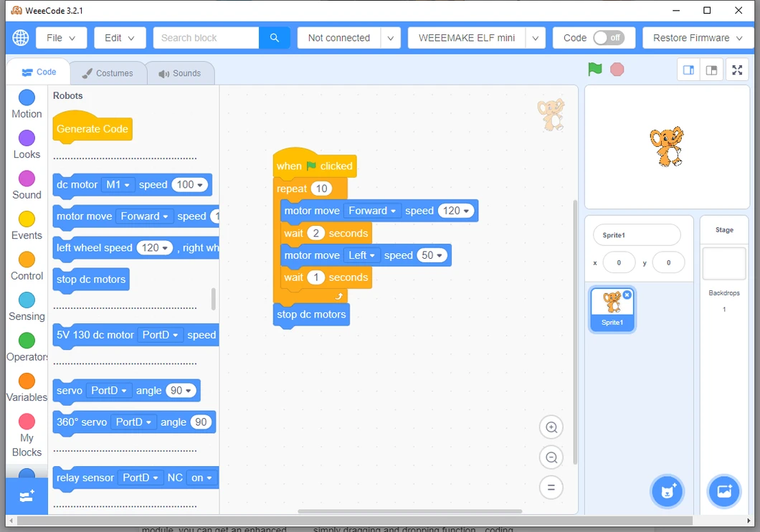Viewport: 760px width, 532px height.
Task: Expand the Not connected dropdown arrow
Action: point(390,38)
